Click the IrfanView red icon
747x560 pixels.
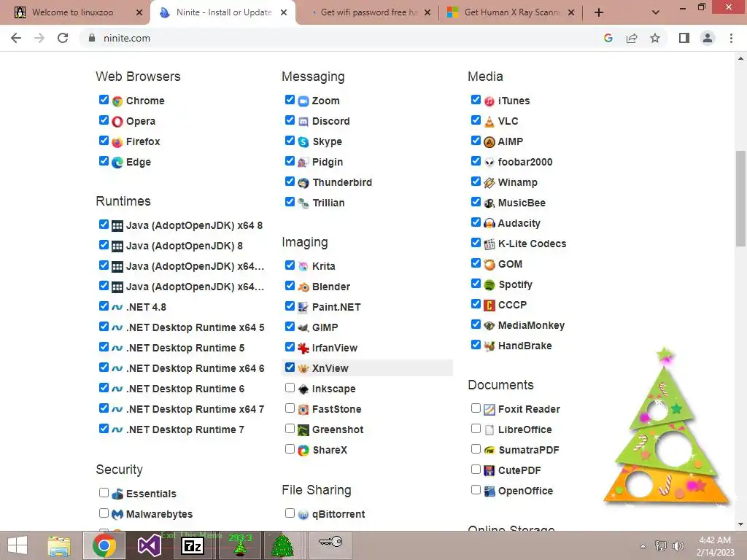(303, 348)
